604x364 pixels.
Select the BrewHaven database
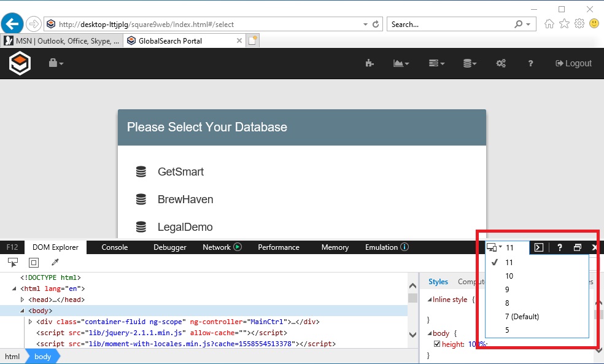[185, 199]
